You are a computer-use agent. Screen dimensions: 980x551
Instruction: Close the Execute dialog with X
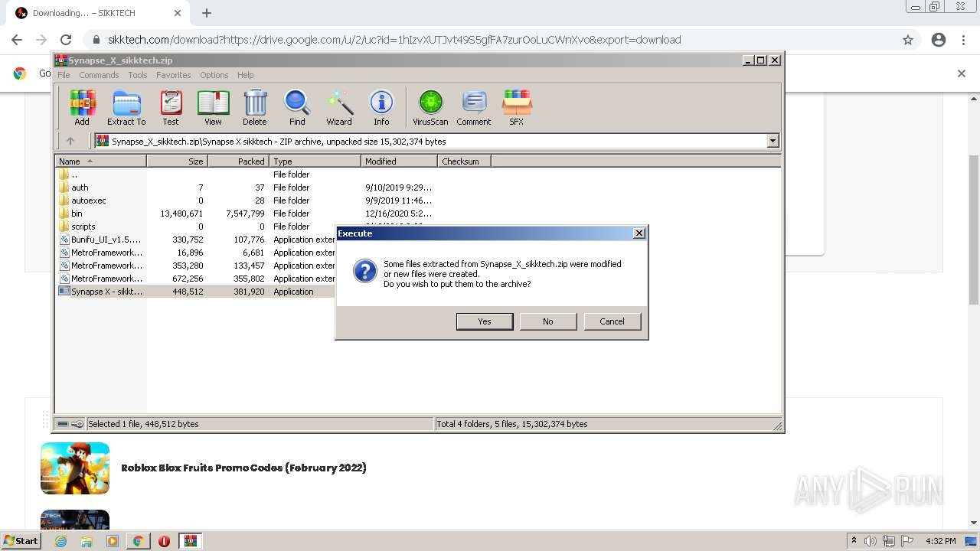639,233
